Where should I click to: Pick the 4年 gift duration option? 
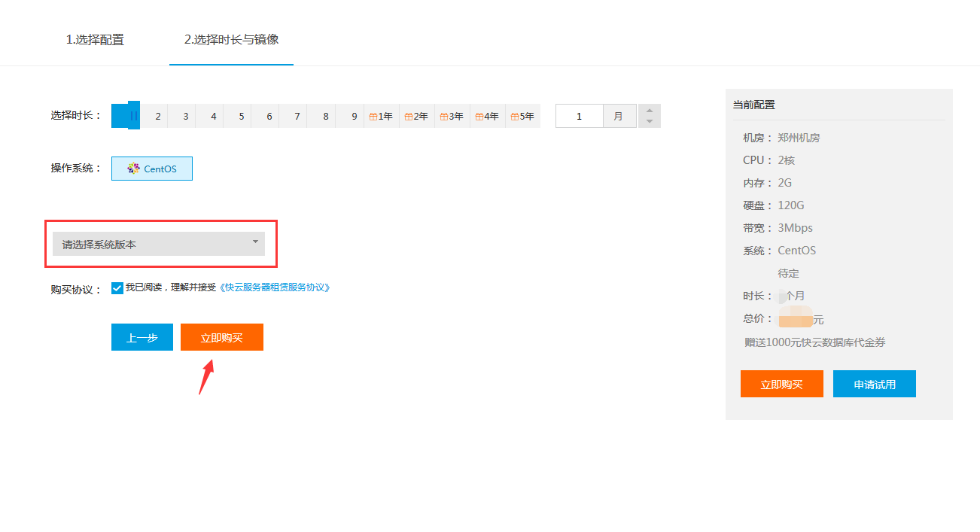coord(487,117)
